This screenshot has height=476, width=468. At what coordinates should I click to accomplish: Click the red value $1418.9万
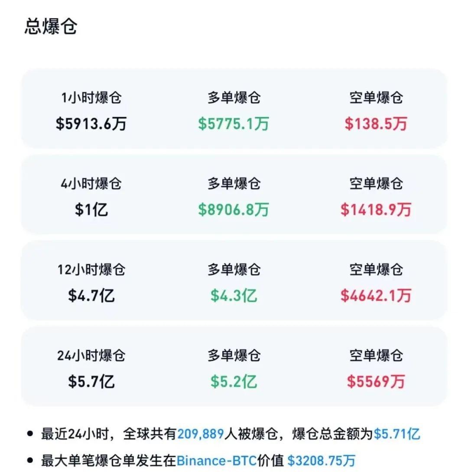(376, 210)
